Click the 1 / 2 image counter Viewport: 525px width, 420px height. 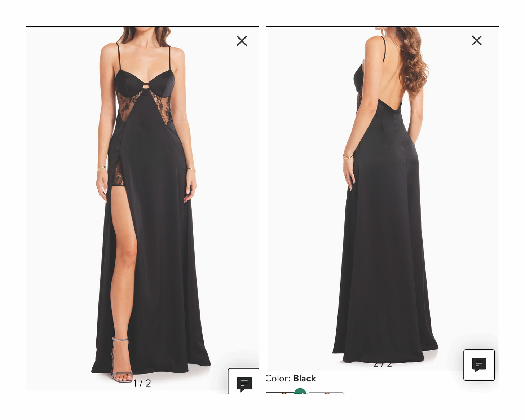[x=142, y=383]
